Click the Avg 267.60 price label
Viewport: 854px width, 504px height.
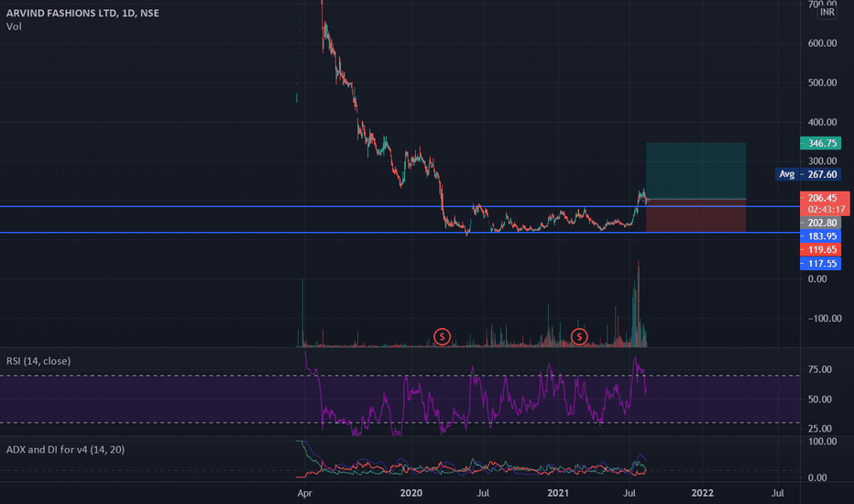click(807, 174)
